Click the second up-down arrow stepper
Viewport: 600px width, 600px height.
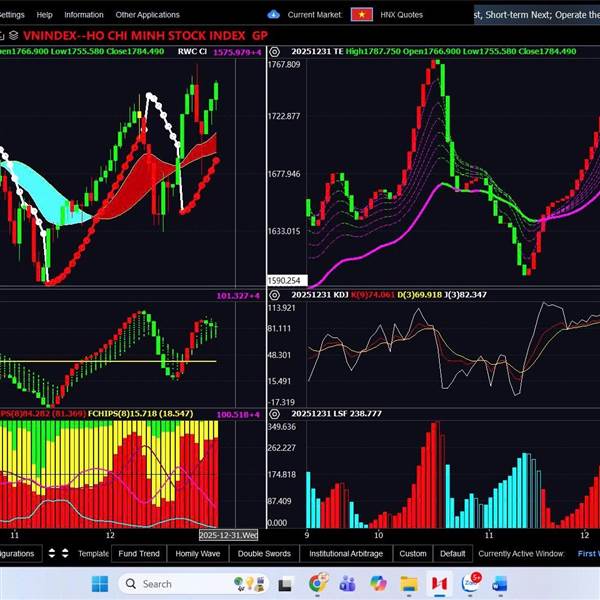point(66,553)
